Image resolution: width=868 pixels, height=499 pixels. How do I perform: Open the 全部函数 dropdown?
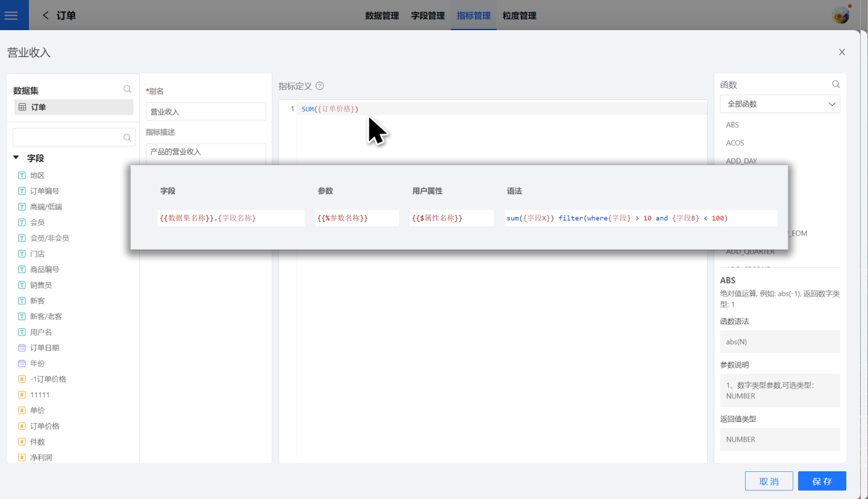tap(779, 104)
